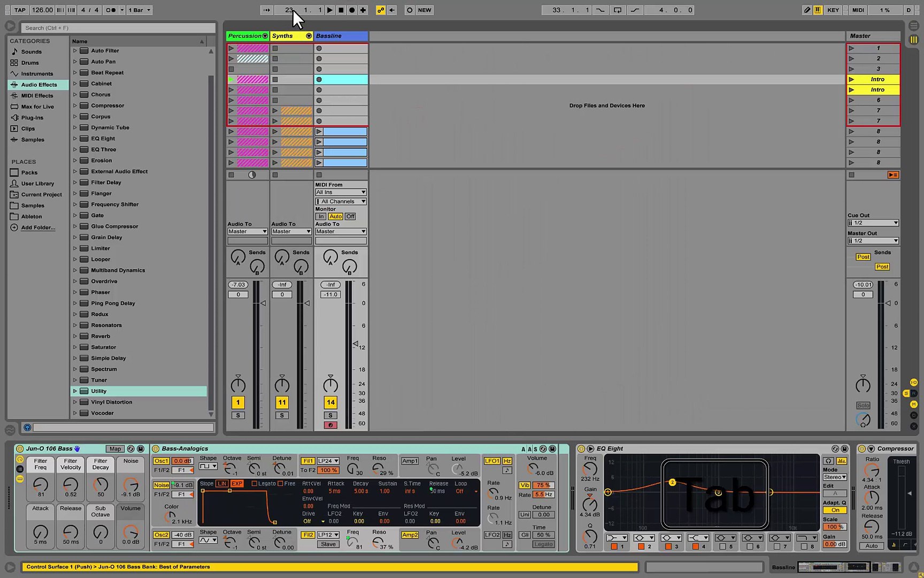Enable MIDI map mode switch

pos(858,10)
